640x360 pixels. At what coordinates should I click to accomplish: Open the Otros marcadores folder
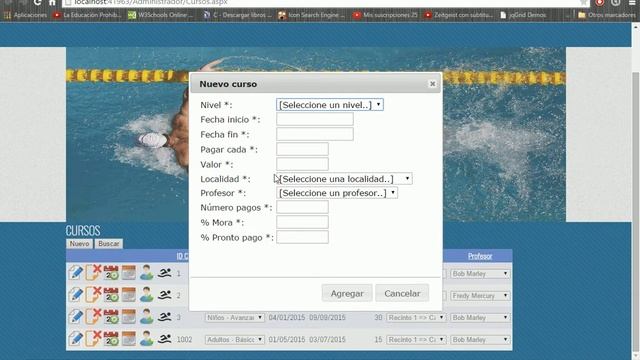[x=607, y=15]
